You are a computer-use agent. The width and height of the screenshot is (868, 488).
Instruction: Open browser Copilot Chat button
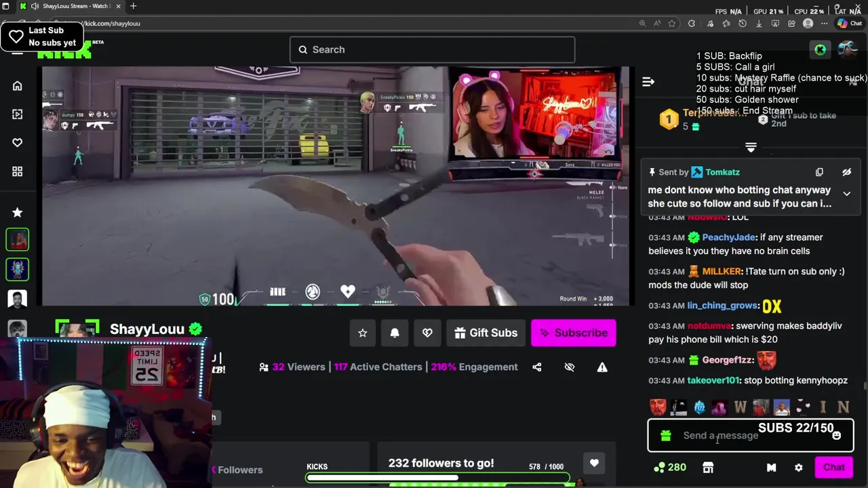pyautogui.click(x=850, y=23)
